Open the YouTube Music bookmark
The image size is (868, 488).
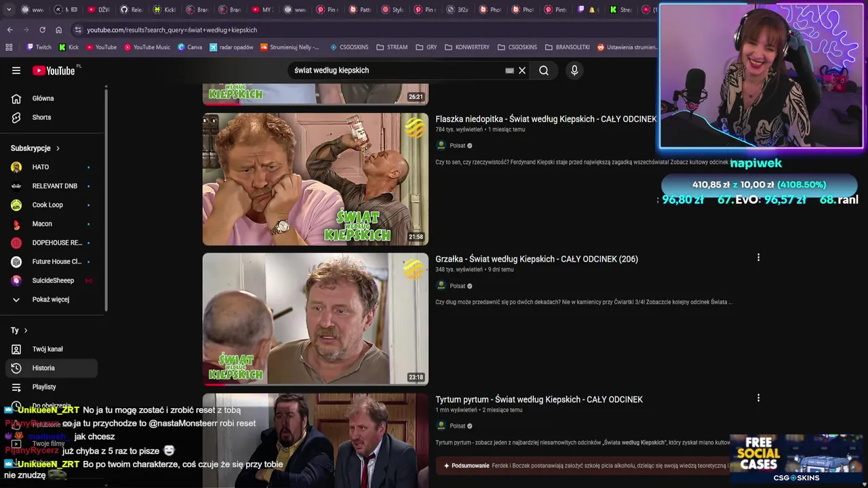tap(146, 47)
